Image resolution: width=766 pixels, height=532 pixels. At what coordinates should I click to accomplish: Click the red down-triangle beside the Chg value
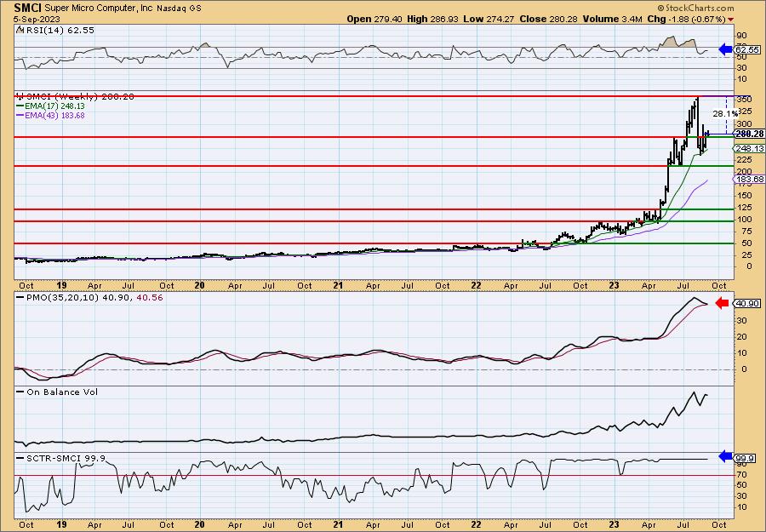click(x=731, y=20)
